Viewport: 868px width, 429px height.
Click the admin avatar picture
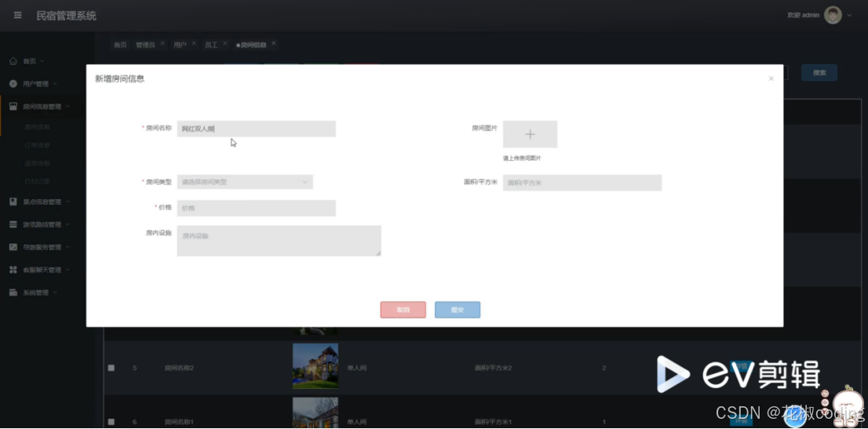coord(833,15)
